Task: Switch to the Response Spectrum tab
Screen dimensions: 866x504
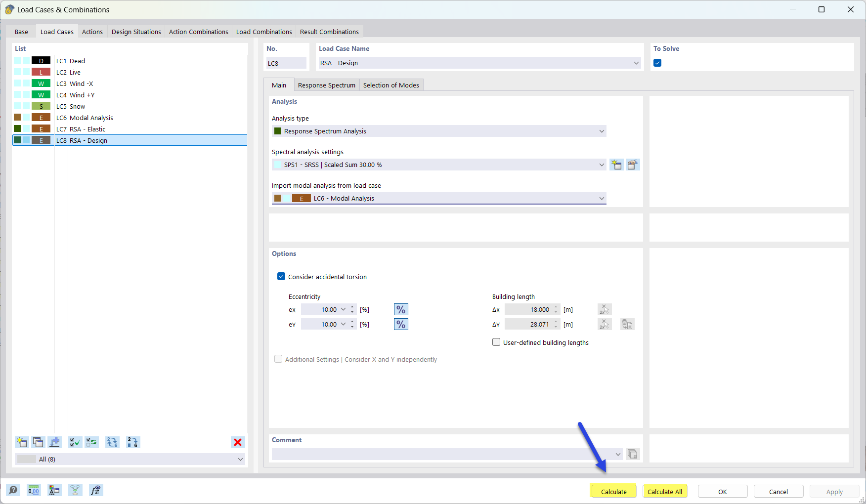Action: click(326, 84)
